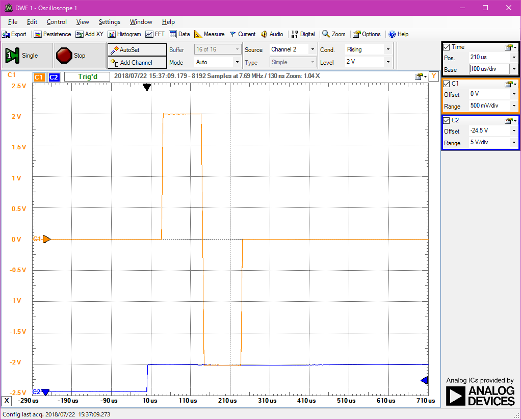Open the C2 panel settings gear
Viewport: 521px width, 420px height.
click(511, 121)
